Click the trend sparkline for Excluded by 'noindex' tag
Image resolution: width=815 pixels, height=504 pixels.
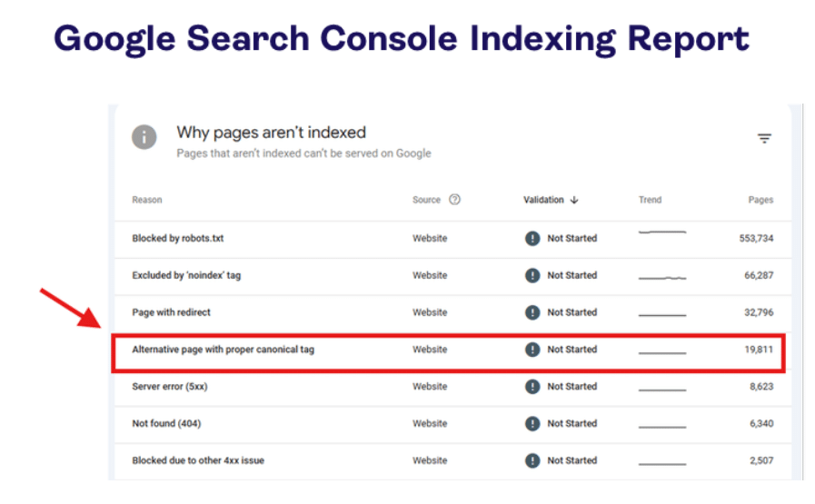[x=662, y=278]
